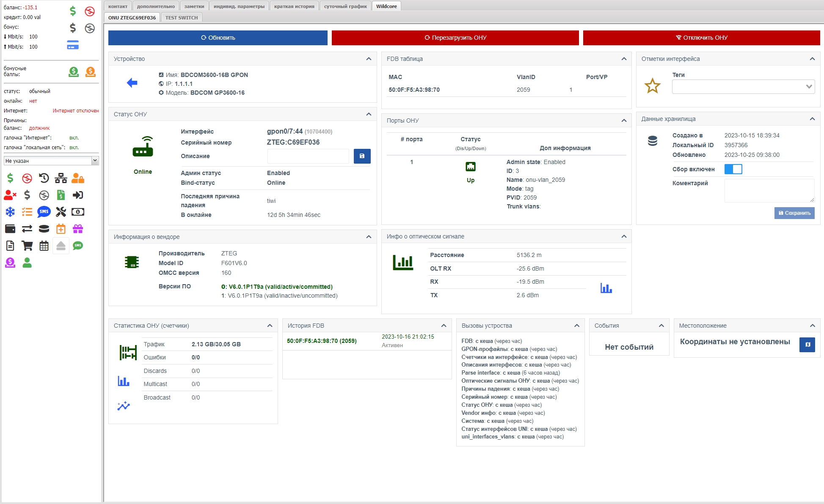The height and width of the screenshot is (504, 824).
Task: Open the Не указан dropdown
Action: pos(51,161)
